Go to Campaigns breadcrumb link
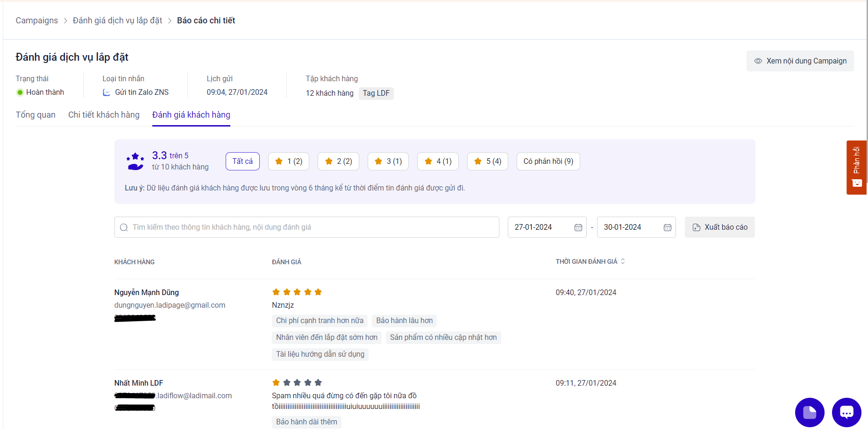Screen dimensions: 868x430 (x=37, y=21)
